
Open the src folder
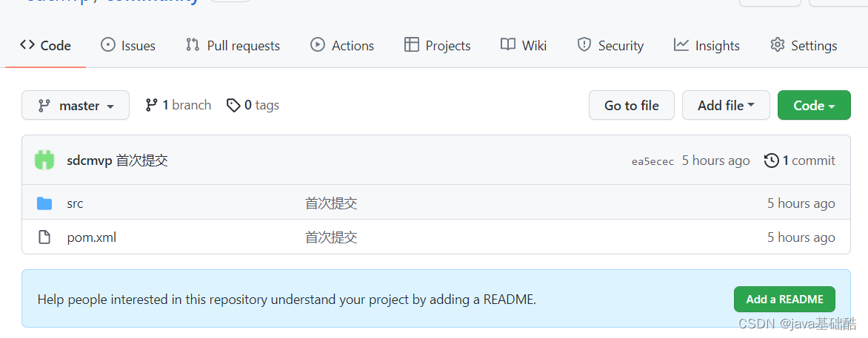tap(75, 203)
